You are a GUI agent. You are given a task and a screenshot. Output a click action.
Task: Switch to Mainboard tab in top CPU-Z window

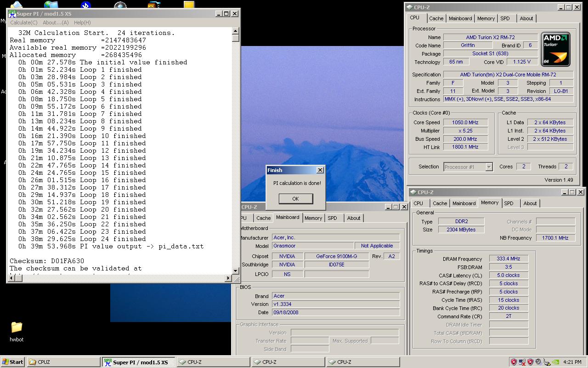point(460,18)
